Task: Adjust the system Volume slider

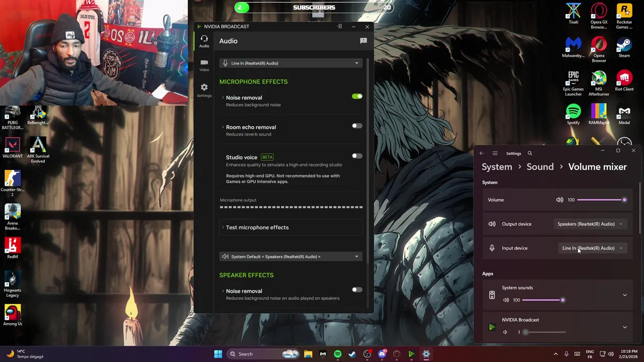Action: pyautogui.click(x=601, y=200)
